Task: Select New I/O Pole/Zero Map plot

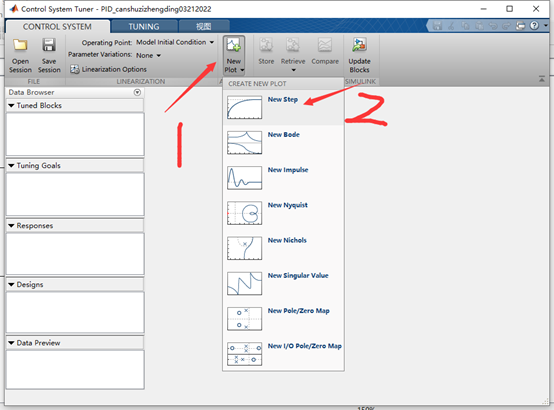Action: coord(283,354)
